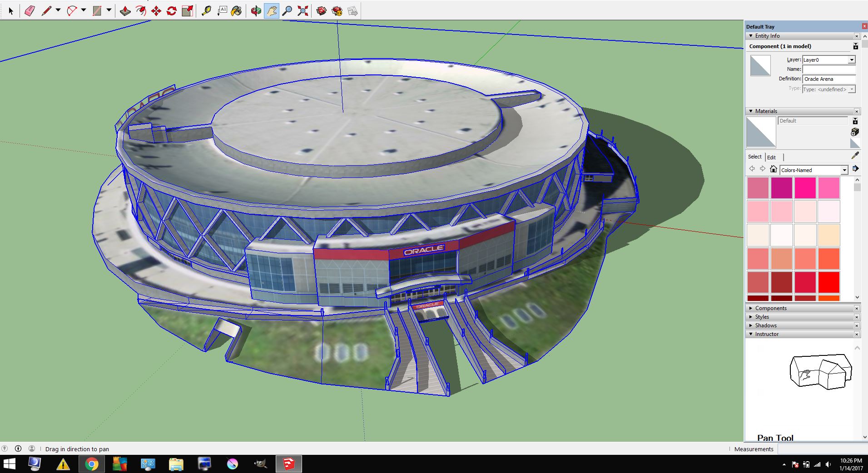
Task: Open the 3D Warehouse button
Action: [322, 11]
